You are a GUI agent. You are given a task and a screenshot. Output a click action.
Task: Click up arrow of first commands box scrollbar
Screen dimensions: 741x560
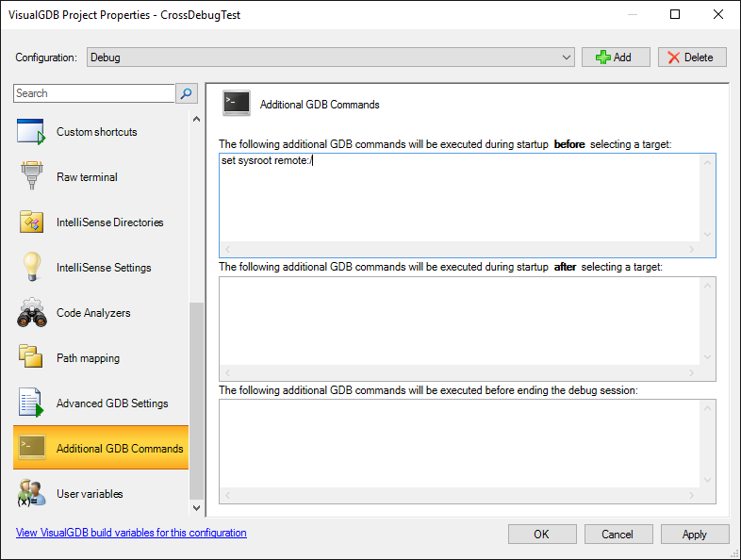707,162
